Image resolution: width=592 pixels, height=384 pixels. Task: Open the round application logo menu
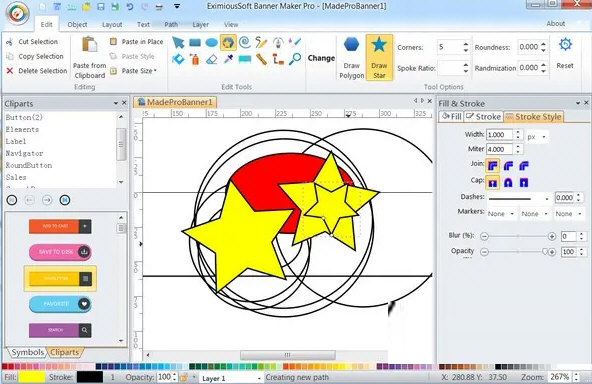17,13
